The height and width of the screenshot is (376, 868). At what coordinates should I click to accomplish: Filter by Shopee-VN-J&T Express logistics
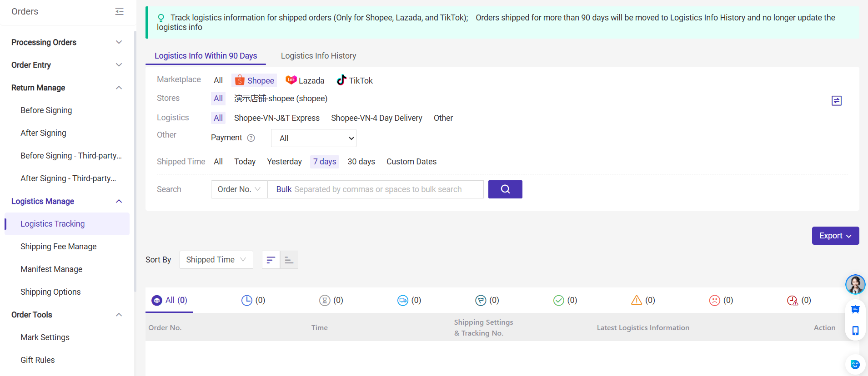click(277, 118)
